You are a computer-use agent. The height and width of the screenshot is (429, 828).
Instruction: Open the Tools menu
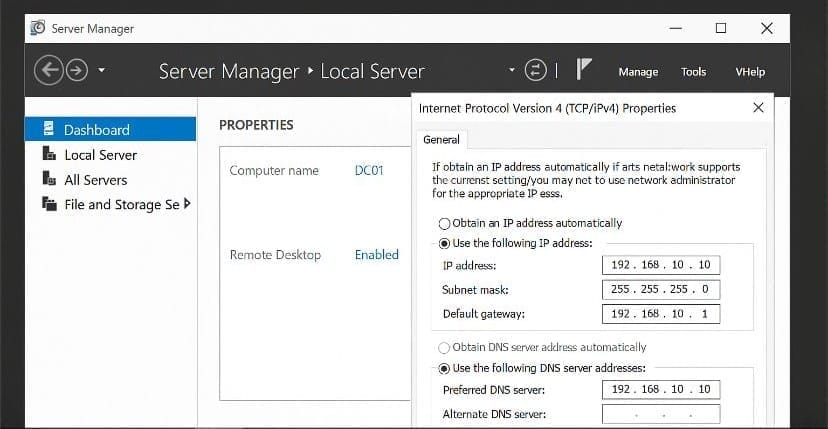pyautogui.click(x=693, y=72)
